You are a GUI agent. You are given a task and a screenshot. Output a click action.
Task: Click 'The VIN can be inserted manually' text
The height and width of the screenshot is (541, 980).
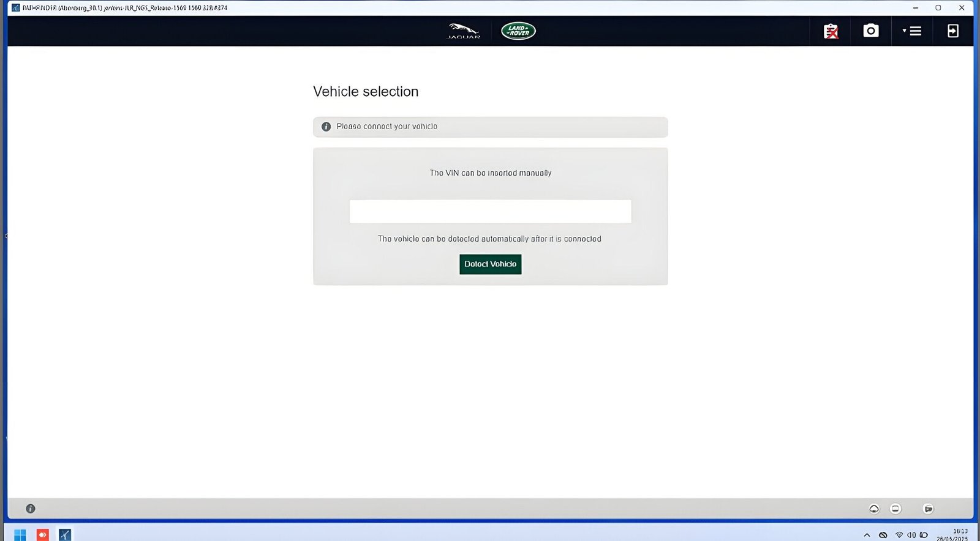tap(491, 173)
